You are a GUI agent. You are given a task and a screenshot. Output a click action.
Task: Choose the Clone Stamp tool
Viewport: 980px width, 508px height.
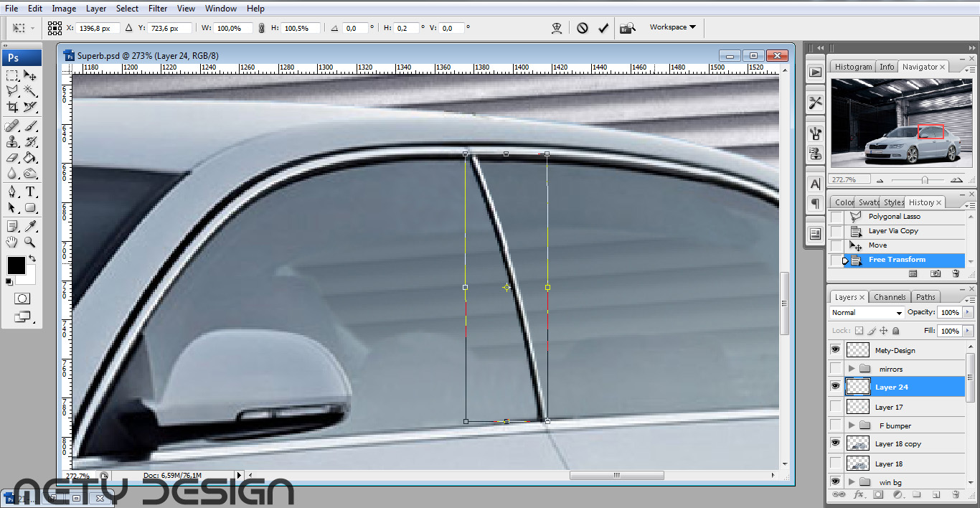tap(12, 142)
